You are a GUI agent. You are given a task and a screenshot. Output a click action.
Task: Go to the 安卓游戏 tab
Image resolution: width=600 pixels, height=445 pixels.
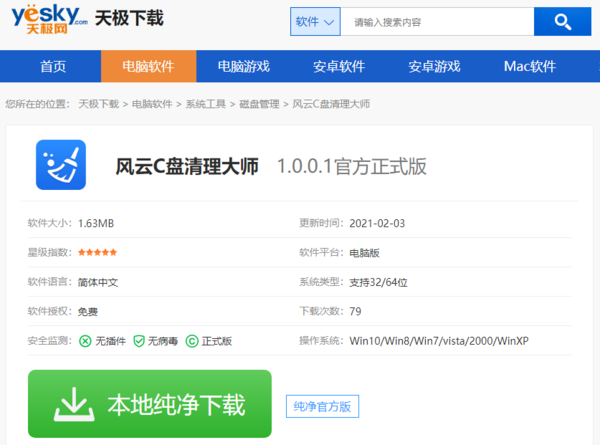click(x=434, y=66)
